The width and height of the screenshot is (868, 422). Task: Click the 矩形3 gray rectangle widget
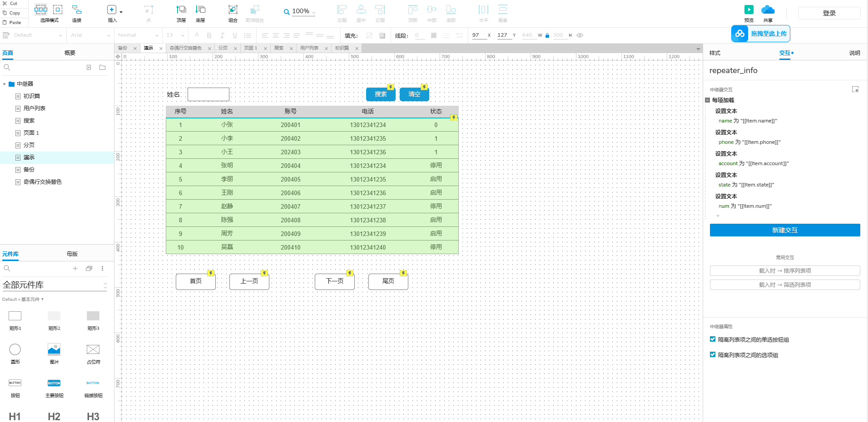point(93,316)
